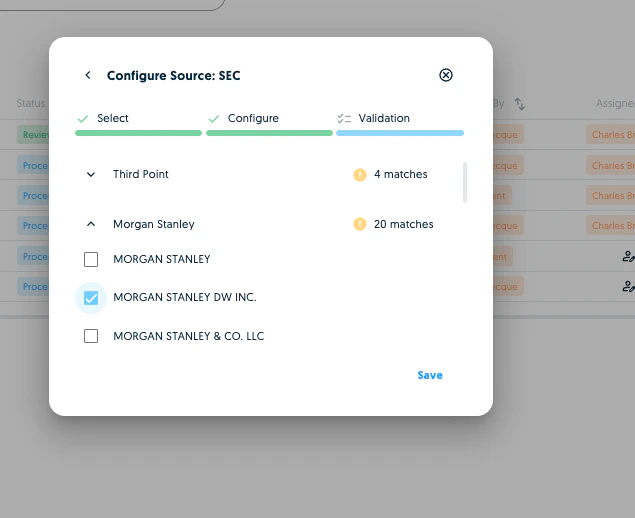Click the Save button
The width and height of the screenshot is (635, 518).
[x=430, y=375]
